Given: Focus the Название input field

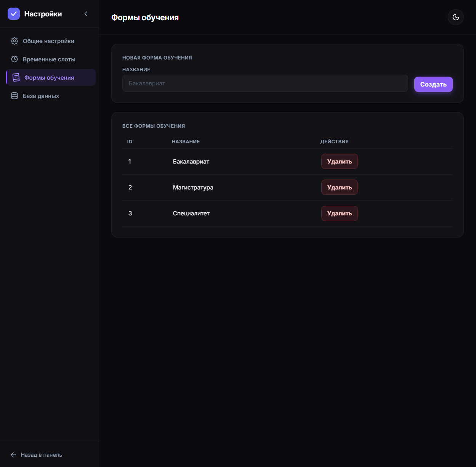Looking at the screenshot, I should (265, 83).
